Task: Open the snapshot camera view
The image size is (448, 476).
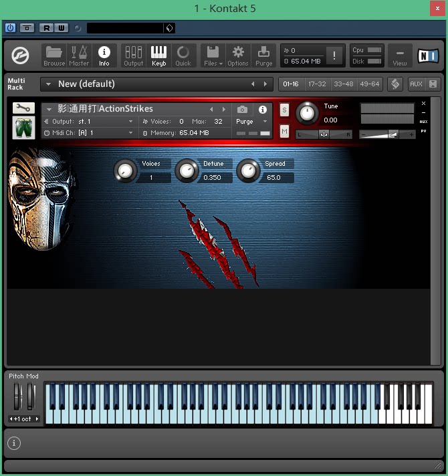Action: click(242, 109)
